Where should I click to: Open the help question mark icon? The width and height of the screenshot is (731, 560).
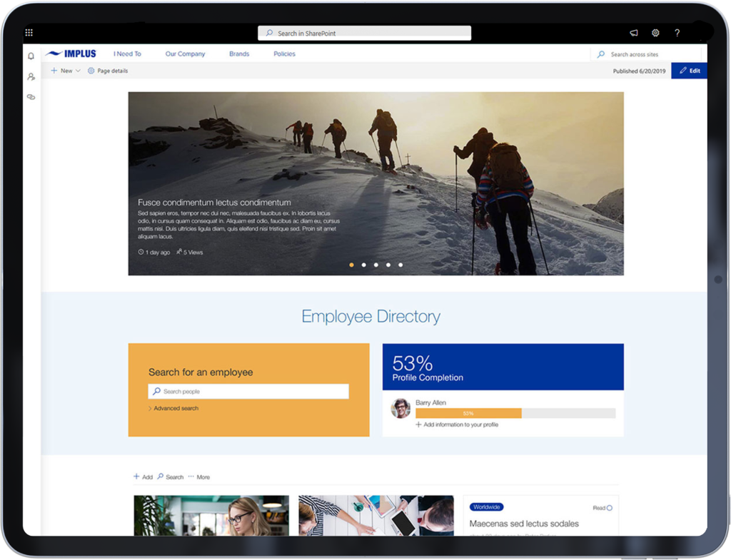677,32
